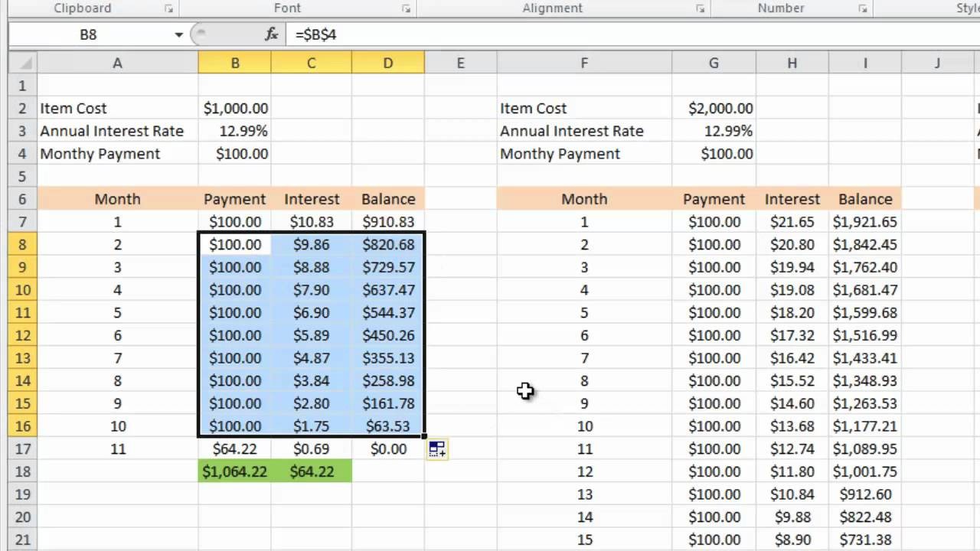Click the Payment heading in column B
980x551 pixels.
[x=235, y=199]
